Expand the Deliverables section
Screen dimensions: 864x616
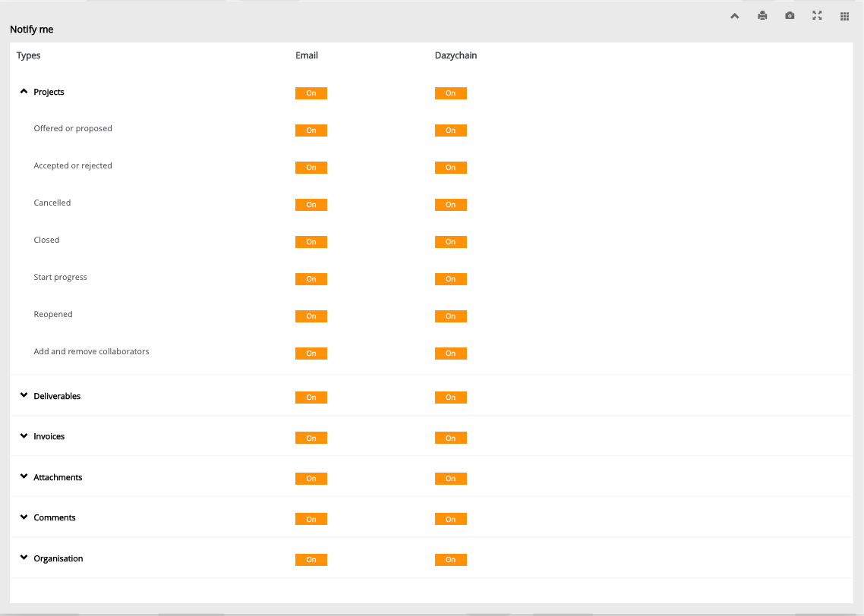(x=24, y=396)
